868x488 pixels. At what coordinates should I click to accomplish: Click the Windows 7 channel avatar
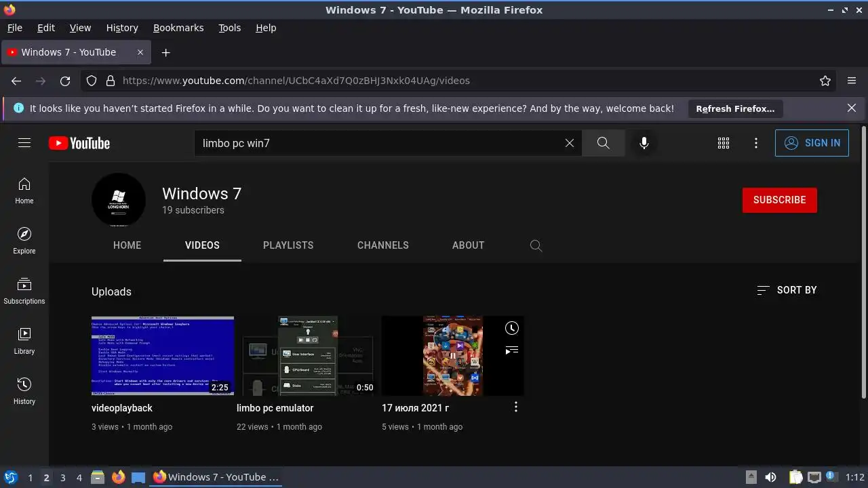[x=119, y=200]
